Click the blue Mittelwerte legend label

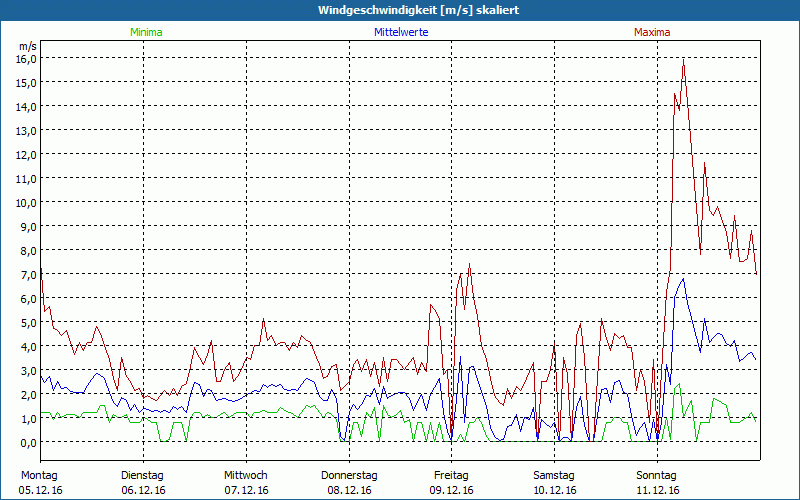click(x=401, y=32)
